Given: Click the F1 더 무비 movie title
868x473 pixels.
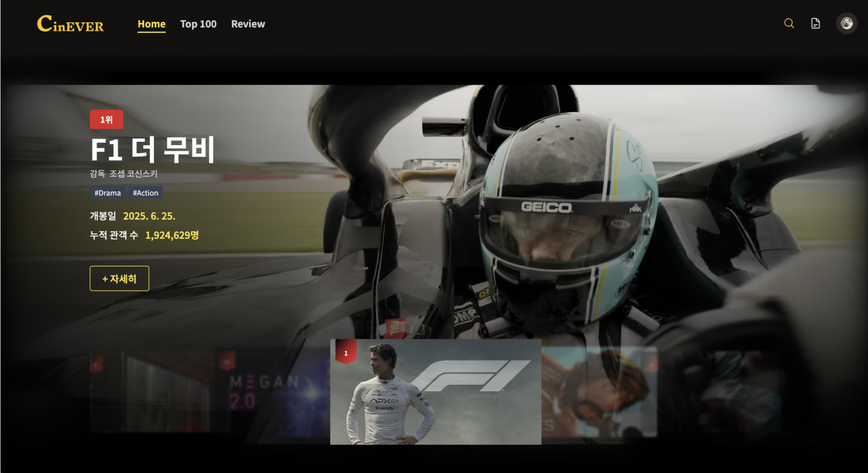Looking at the screenshot, I should (152, 149).
